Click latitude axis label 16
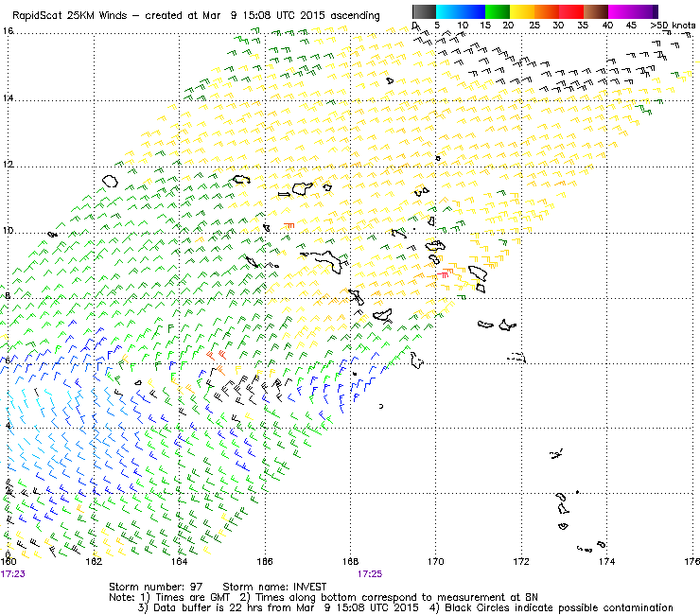This screenshot has width=700, height=615. tap(8, 31)
